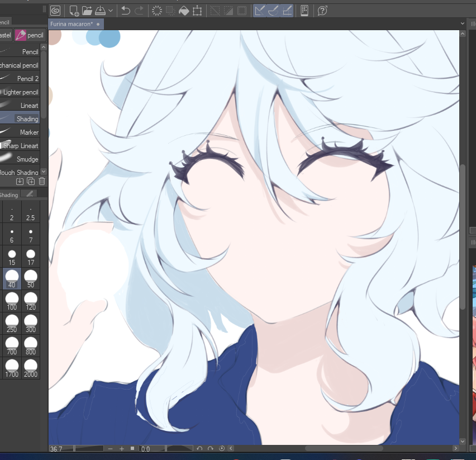476x460 pixels.
Task: Choose the Sharp Lineart sub tool
Action: pos(20,145)
